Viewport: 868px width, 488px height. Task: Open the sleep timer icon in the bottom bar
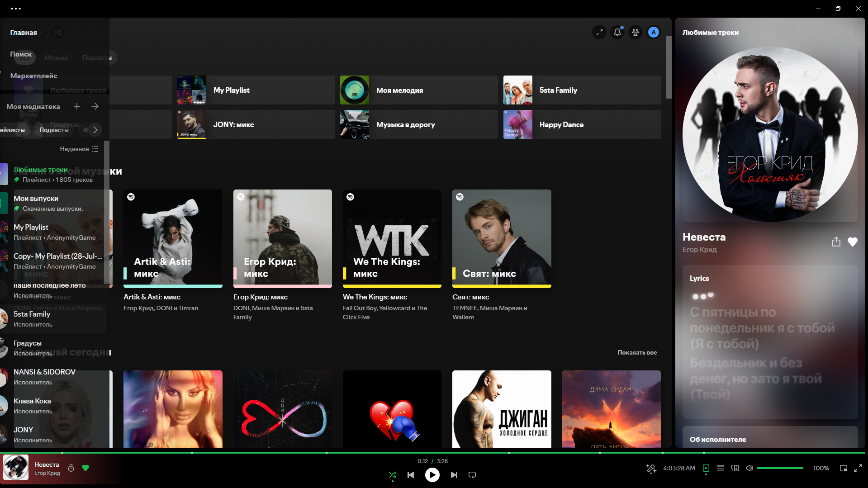pyautogui.click(x=71, y=468)
